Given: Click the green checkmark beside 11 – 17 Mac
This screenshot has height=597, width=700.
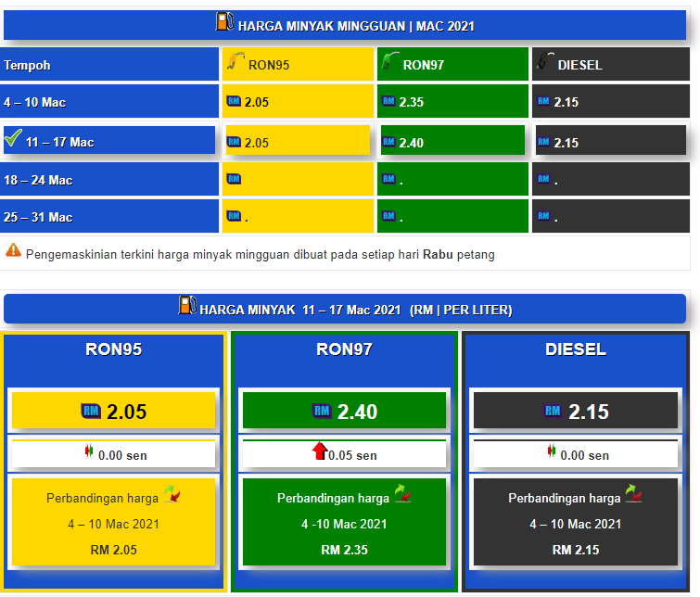Looking at the screenshot, I should pos(13,140).
